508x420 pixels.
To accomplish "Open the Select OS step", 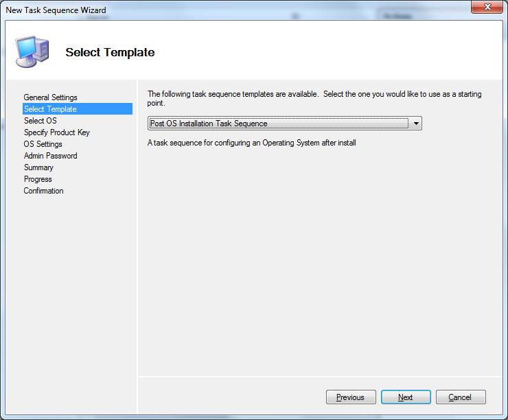I will pyautogui.click(x=40, y=121).
